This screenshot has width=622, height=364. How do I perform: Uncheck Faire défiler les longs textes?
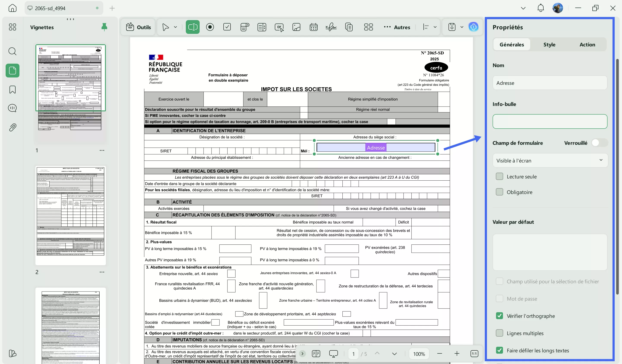pyautogui.click(x=499, y=350)
